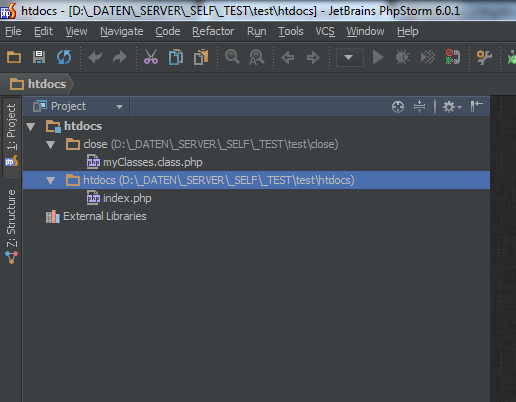
Task: Open the Window menu
Action: point(365,31)
